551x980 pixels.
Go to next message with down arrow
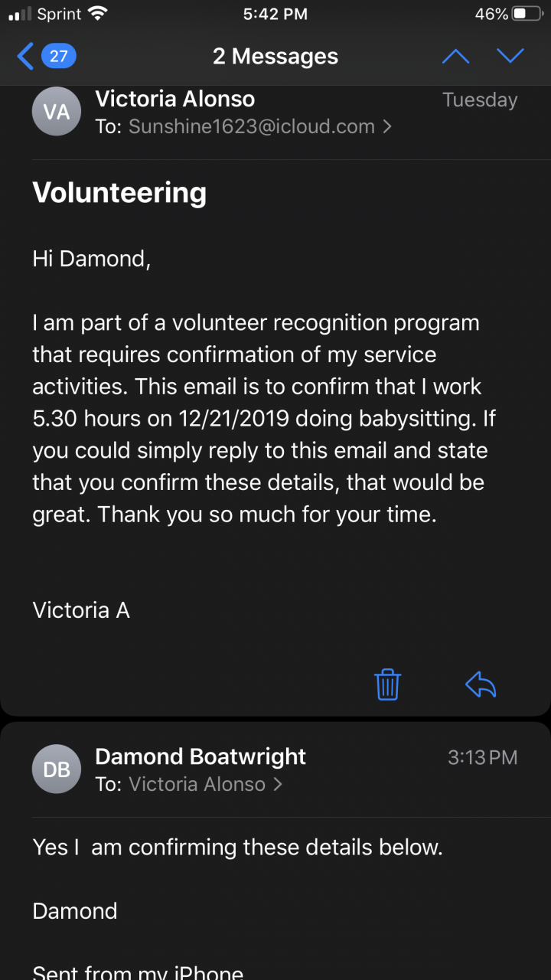point(510,56)
